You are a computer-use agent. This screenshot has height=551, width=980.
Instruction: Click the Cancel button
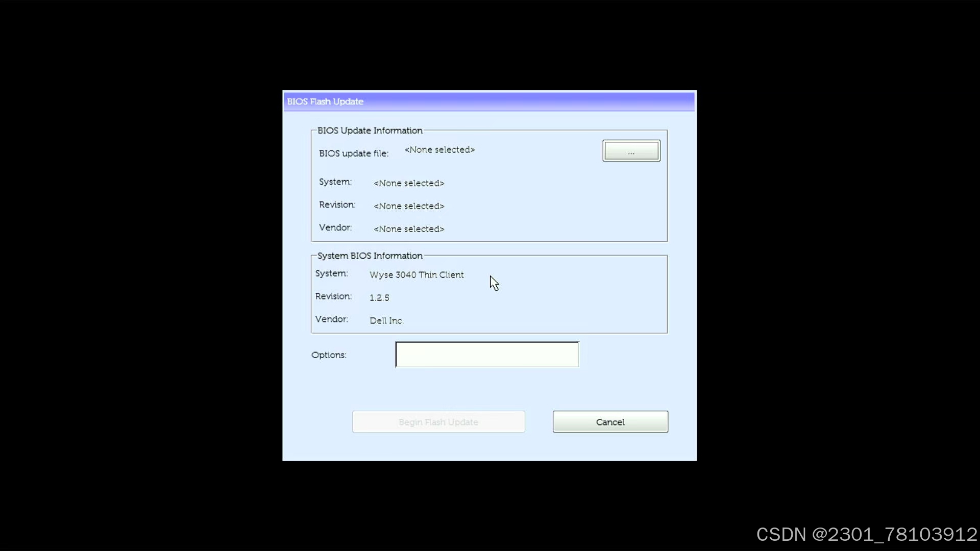[610, 422]
